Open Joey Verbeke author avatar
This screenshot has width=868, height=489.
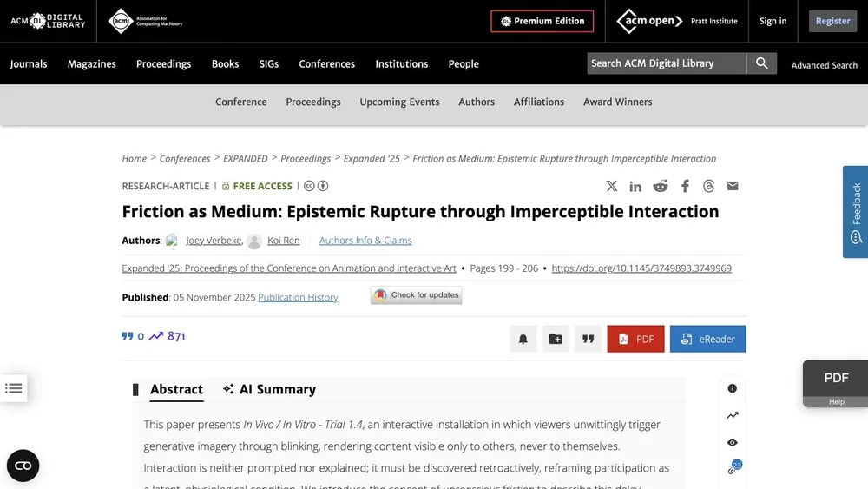(x=172, y=241)
